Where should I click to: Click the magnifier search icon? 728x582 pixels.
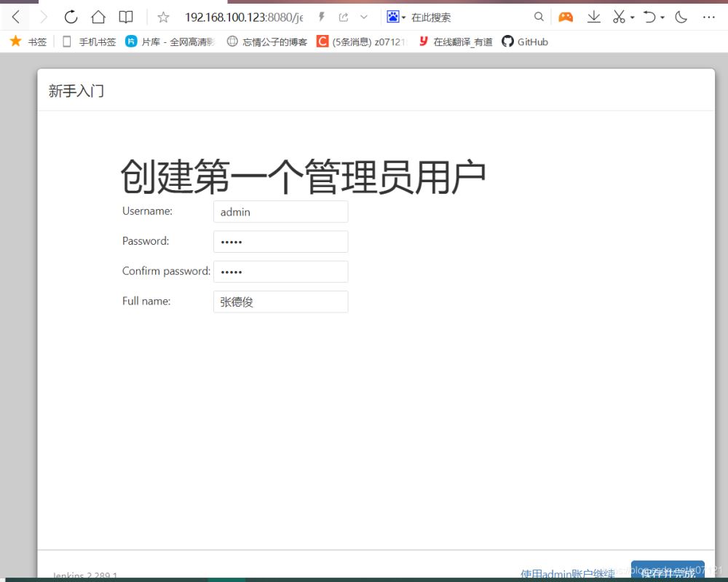click(x=539, y=17)
